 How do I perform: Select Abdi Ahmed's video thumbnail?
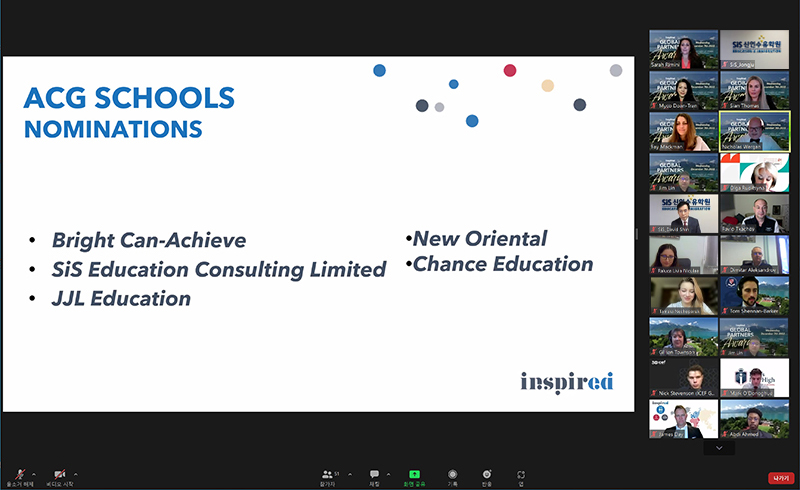click(755, 419)
